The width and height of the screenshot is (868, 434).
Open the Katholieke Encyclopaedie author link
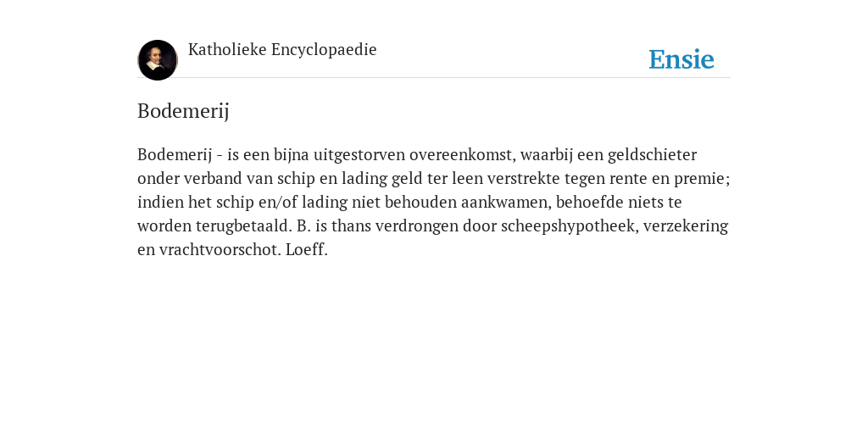282,50
